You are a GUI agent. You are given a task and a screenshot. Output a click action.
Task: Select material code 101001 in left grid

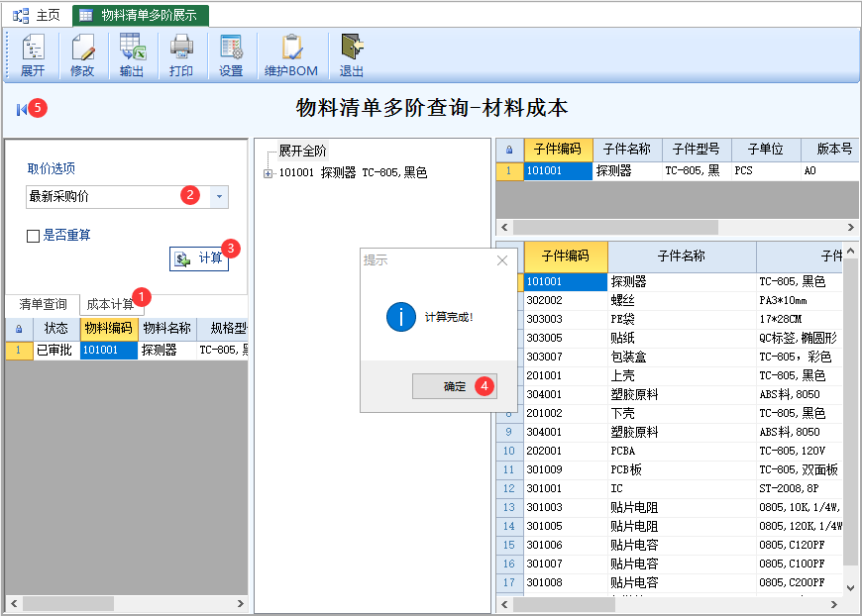click(x=108, y=350)
